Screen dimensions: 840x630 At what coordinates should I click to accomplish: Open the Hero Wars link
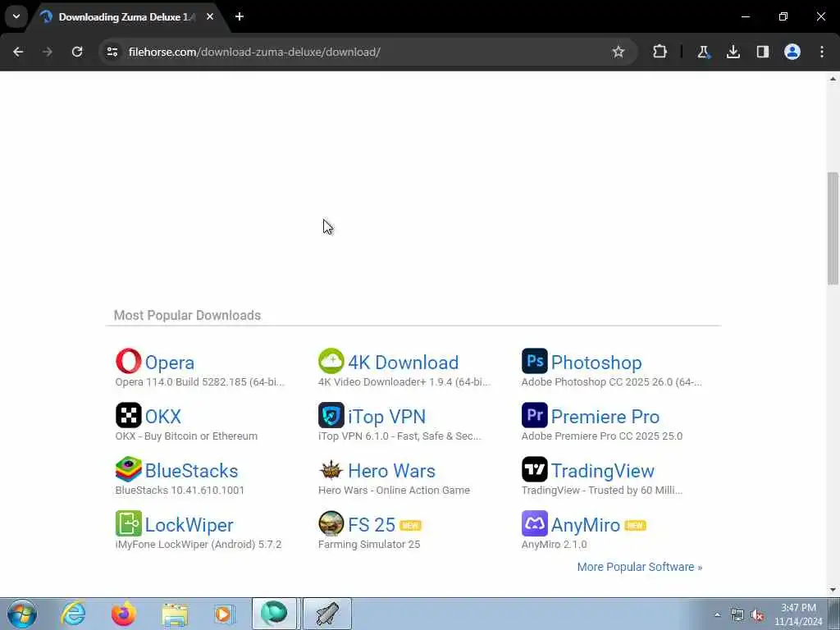(391, 471)
